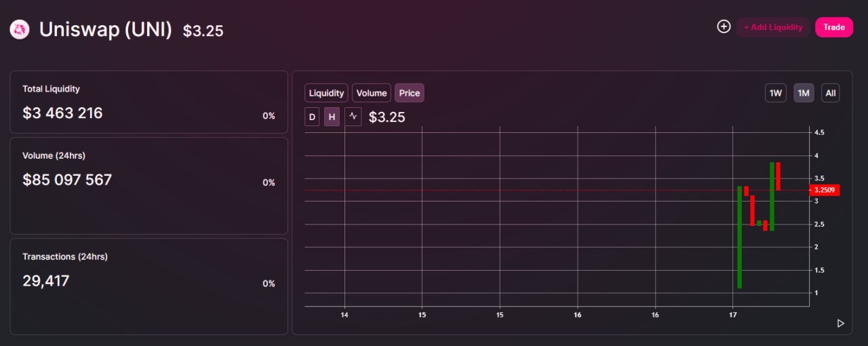Click the Total Liquidity value $3 463 216

pyautogui.click(x=62, y=113)
